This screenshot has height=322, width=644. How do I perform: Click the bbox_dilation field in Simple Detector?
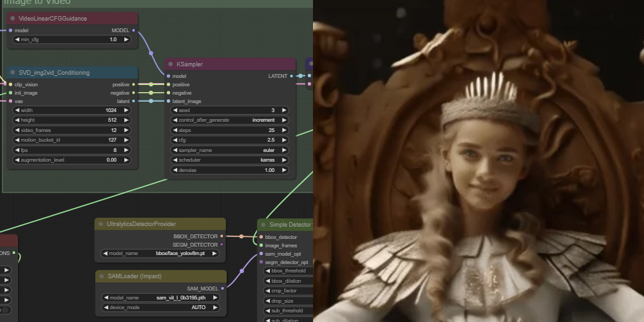click(288, 281)
